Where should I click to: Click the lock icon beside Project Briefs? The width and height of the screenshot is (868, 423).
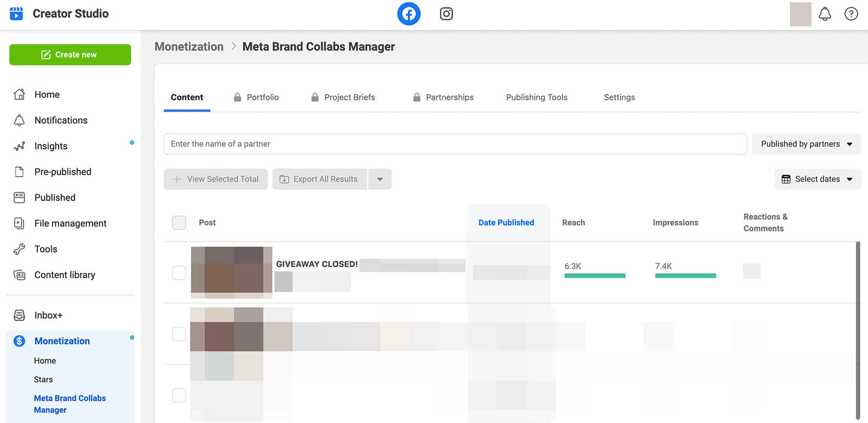315,97
